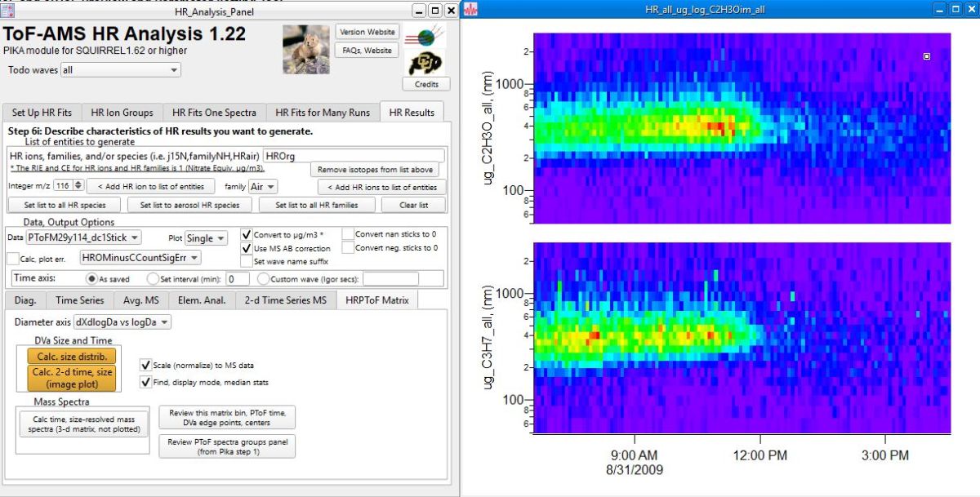Viewport: 980px width, 497px height.
Task: Enable Convert nan sticks to 0
Action: click(348, 234)
